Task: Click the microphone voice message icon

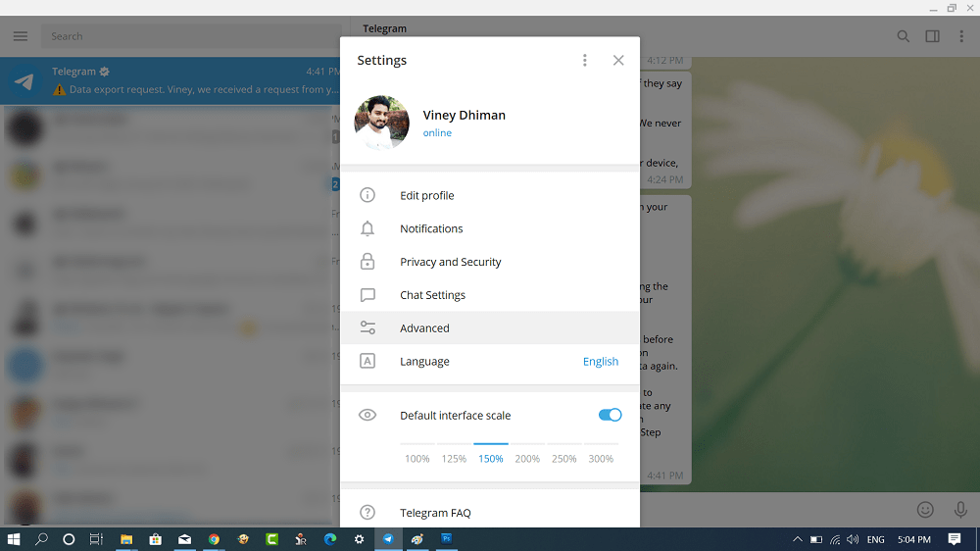Action: 960,510
